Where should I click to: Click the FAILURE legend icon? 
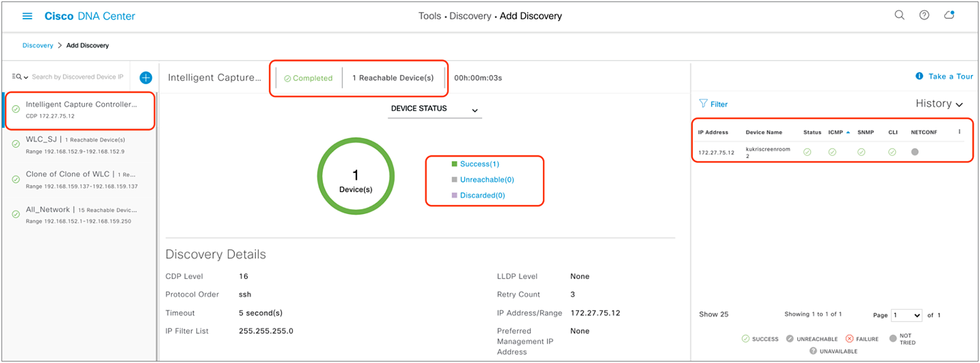(849, 339)
